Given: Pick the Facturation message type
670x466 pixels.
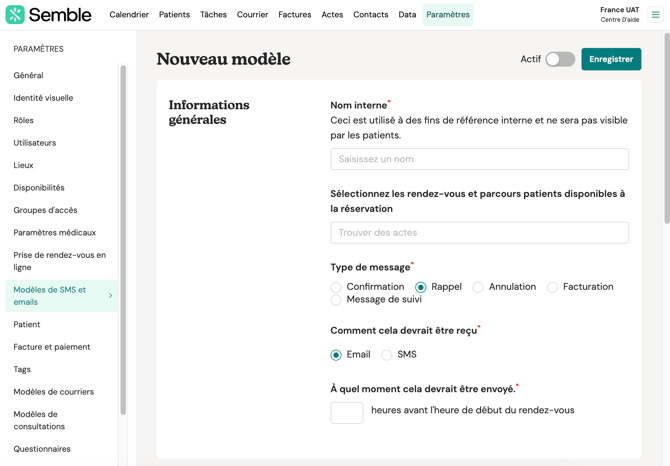Looking at the screenshot, I should pos(553,287).
